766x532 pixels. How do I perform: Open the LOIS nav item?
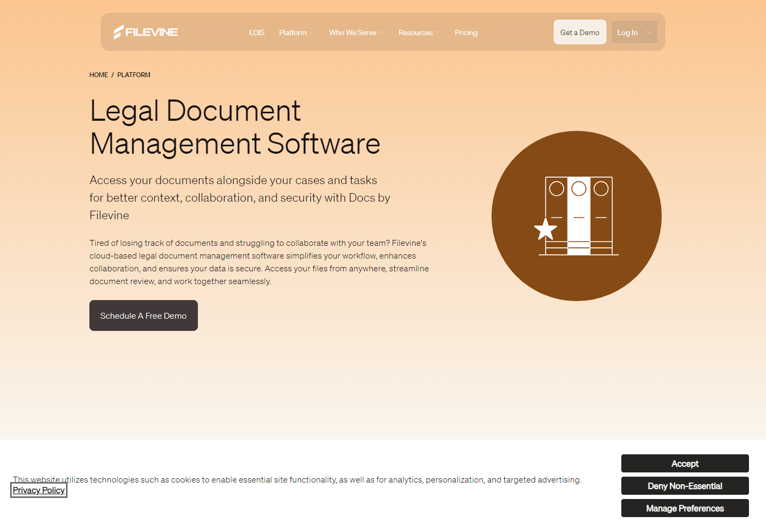(257, 32)
